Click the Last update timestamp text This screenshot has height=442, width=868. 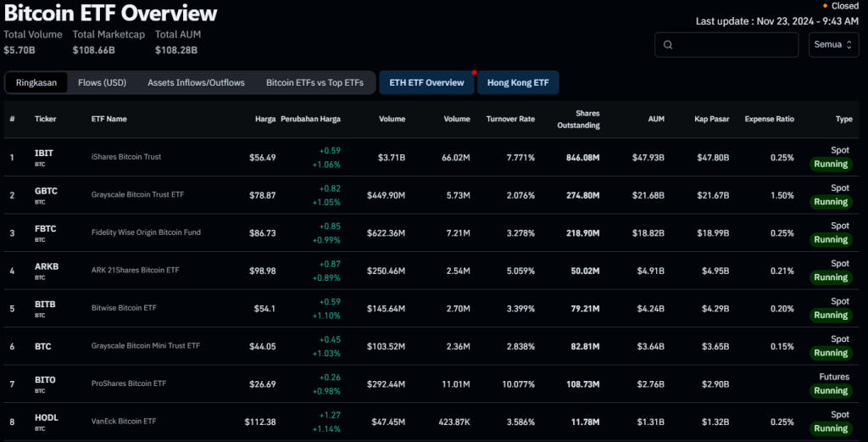(x=777, y=21)
